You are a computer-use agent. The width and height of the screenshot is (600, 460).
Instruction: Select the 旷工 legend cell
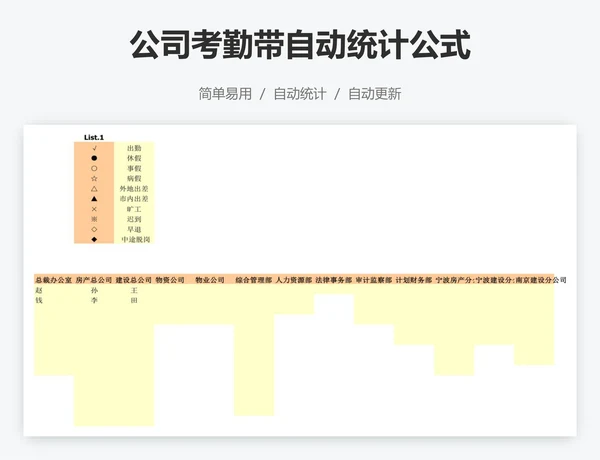click(x=134, y=209)
